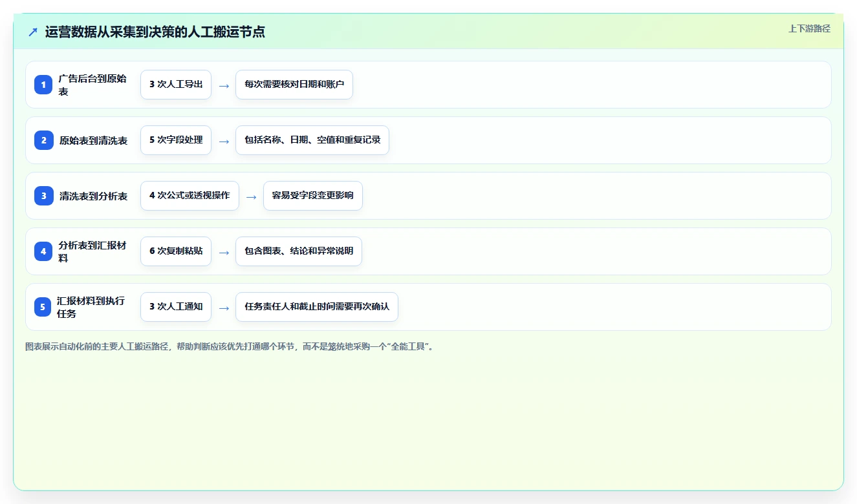The width and height of the screenshot is (857, 504).
Task: Click the 4 次公式或透视操作 chip
Action: pos(190,196)
